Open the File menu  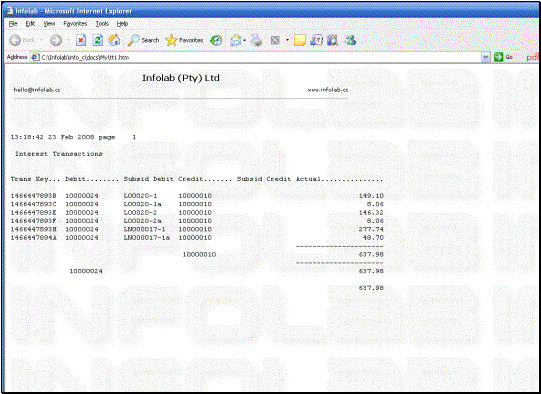pyautogui.click(x=13, y=23)
